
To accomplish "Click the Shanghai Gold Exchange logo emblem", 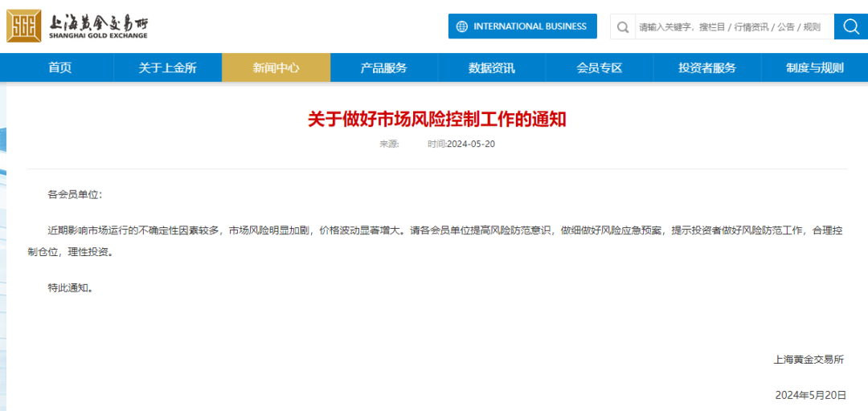I will (24, 26).
